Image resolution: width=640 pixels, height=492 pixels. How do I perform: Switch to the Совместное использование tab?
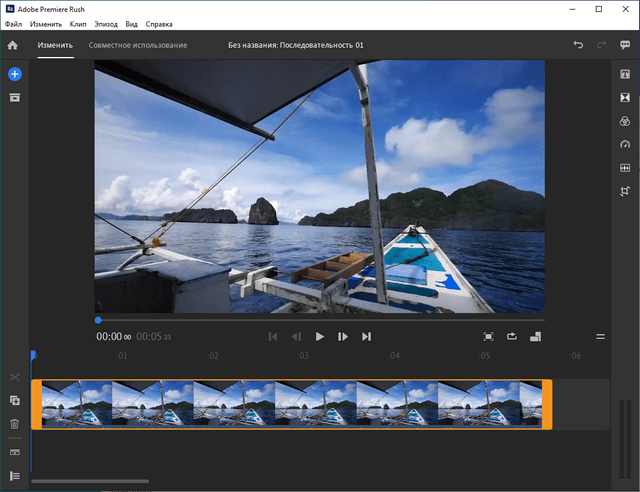(x=137, y=45)
